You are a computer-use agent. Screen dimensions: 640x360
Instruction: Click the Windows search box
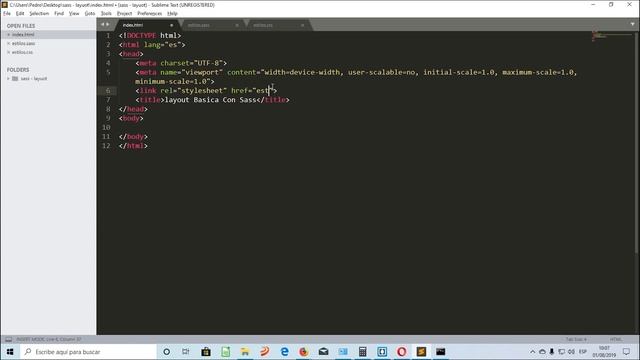tap(88, 351)
